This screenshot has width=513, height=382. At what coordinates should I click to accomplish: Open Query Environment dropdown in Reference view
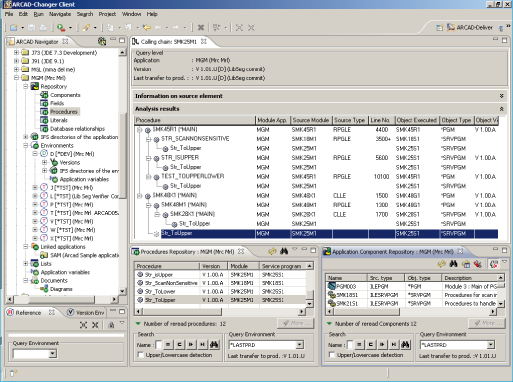pos(52,354)
